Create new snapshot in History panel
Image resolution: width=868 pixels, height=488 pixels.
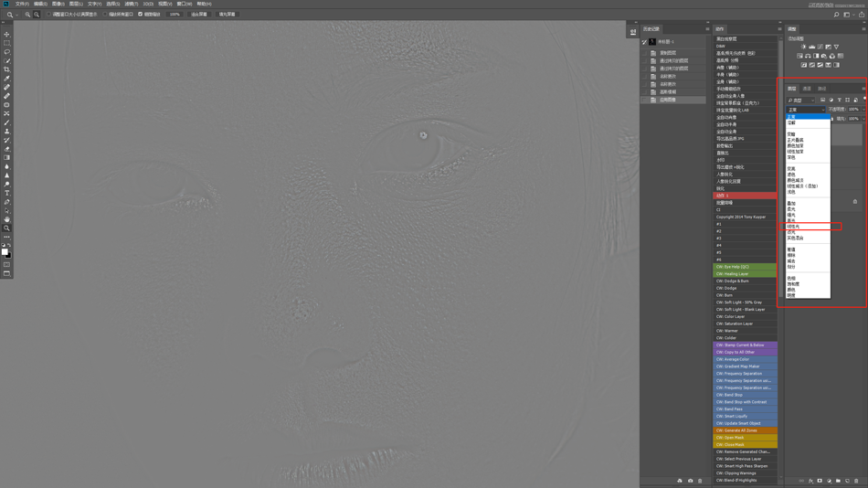[x=691, y=481]
